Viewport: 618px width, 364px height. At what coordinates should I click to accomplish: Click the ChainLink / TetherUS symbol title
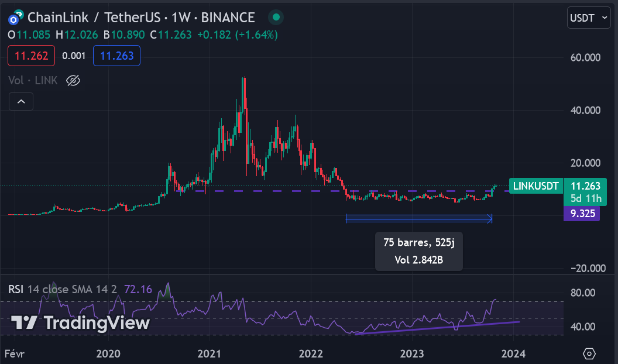click(94, 18)
